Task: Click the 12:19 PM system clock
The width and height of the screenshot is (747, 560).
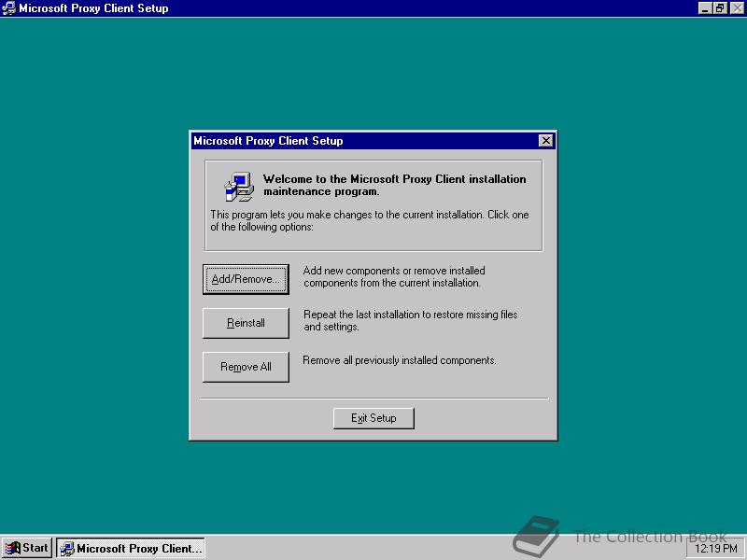Action: [x=715, y=549]
